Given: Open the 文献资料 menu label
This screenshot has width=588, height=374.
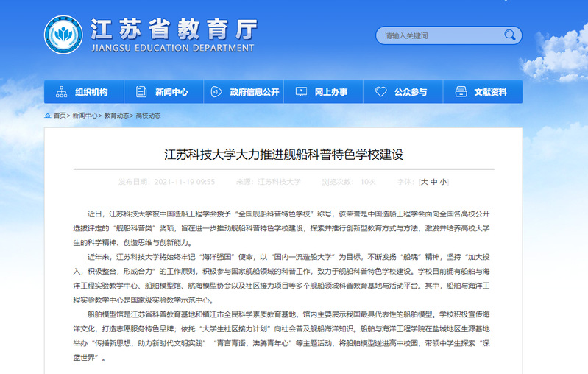Looking at the screenshot, I should [x=490, y=92].
